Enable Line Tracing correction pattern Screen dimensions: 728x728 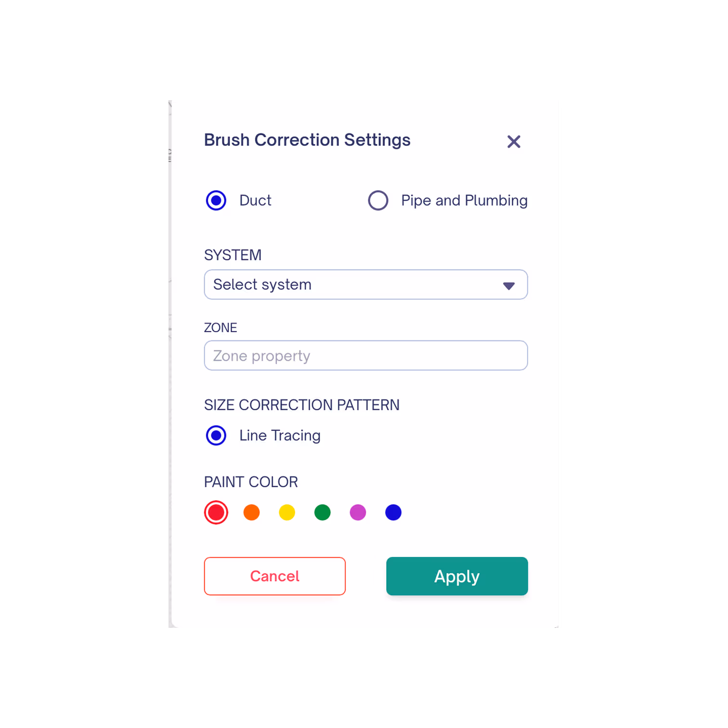(x=216, y=435)
